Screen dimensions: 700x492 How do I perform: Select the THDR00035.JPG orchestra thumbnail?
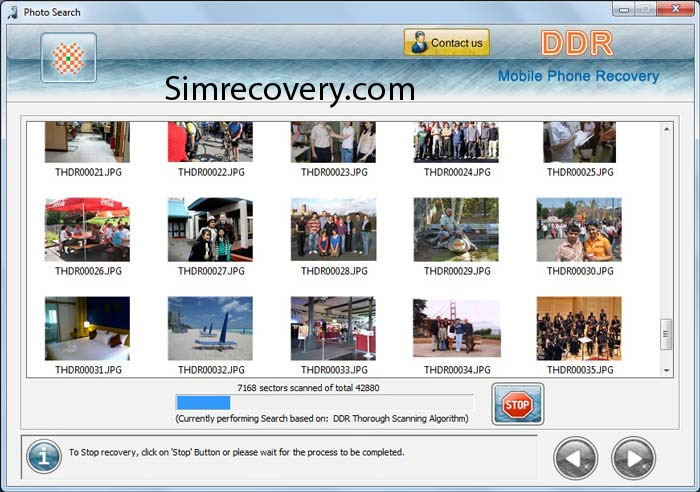pos(579,329)
